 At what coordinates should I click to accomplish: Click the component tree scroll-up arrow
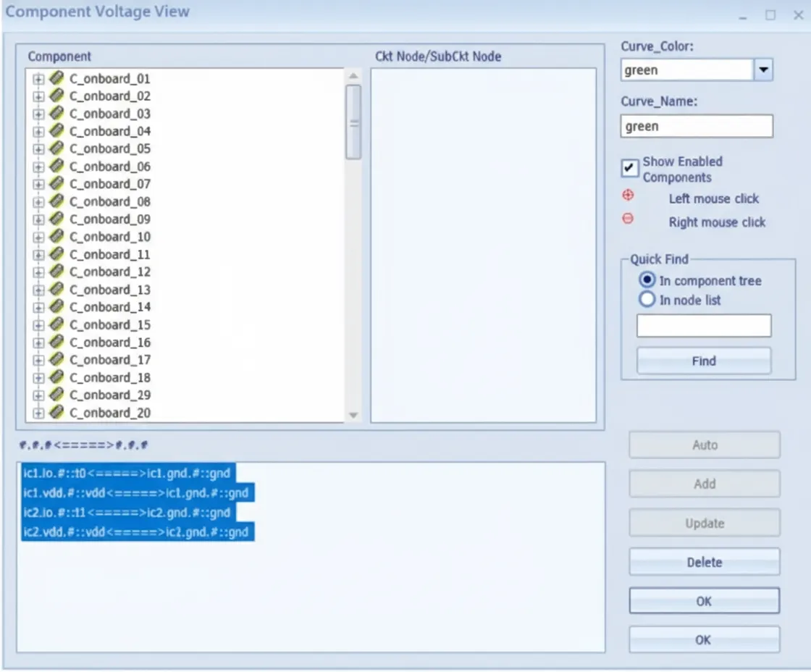click(354, 76)
